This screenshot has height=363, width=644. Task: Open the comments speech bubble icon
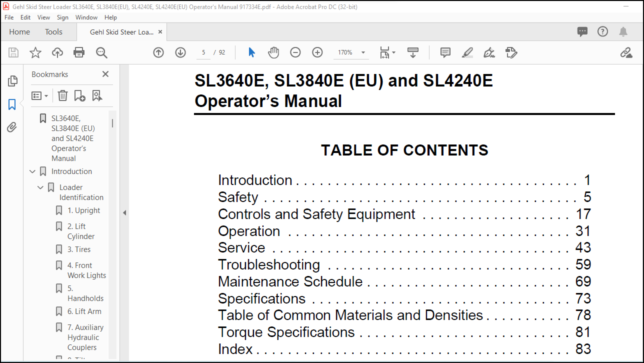pos(582,31)
